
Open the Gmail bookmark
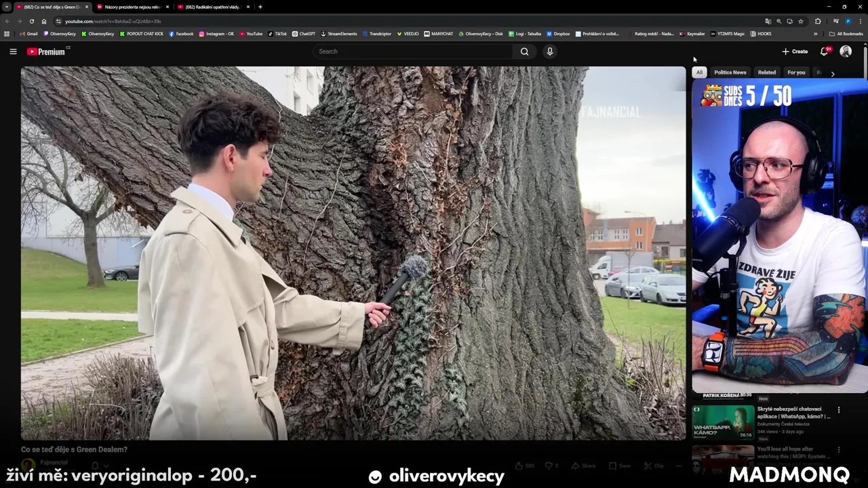tap(28, 34)
